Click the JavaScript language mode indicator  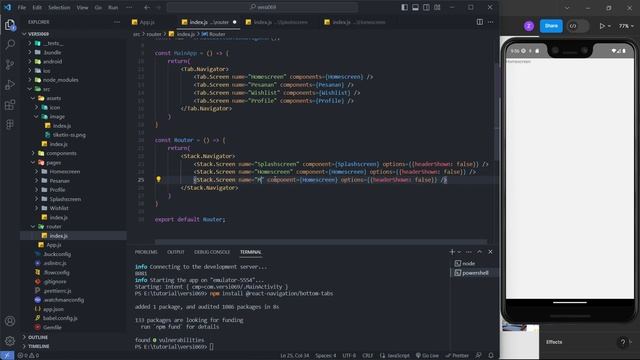(394, 356)
